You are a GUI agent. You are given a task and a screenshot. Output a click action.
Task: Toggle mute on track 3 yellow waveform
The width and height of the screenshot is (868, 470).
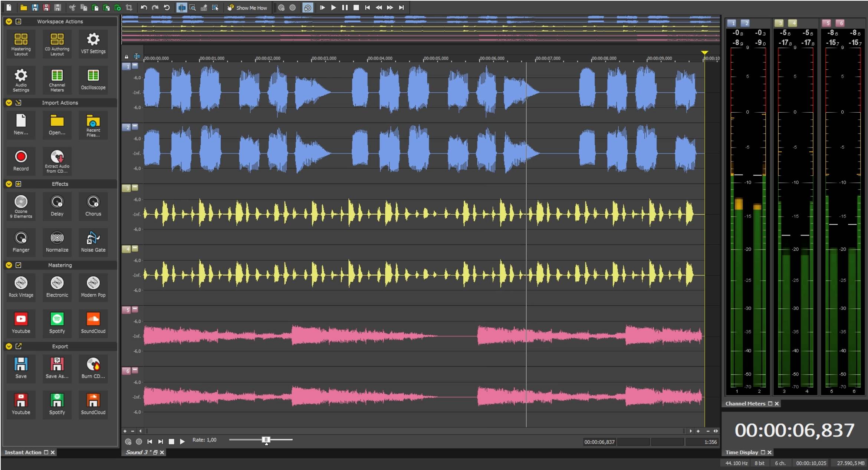pyautogui.click(x=134, y=188)
